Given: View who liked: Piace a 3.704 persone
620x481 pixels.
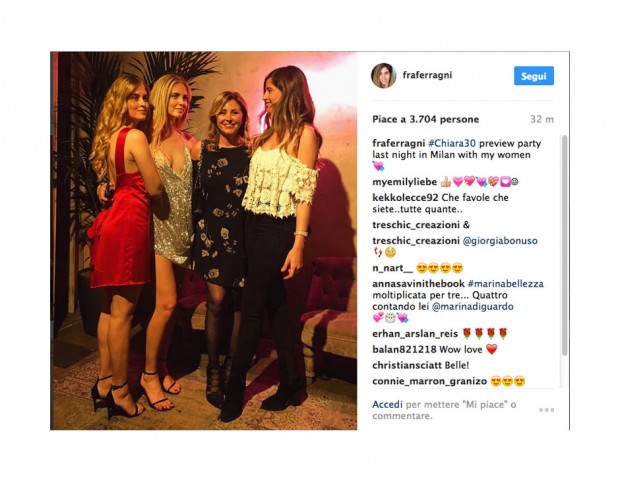Looking at the screenshot, I should pos(425,119).
